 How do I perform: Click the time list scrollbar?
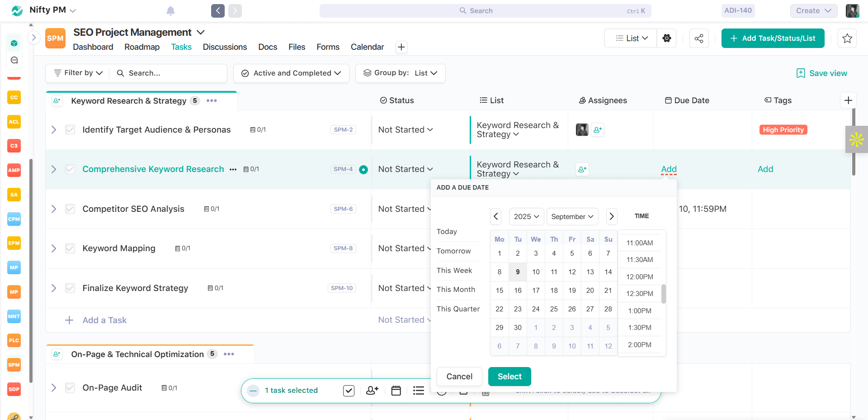point(664,294)
